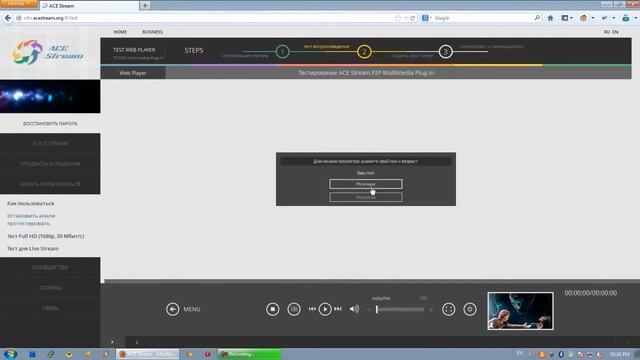
Task: Click the Google search field
Action: [x=482, y=18]
